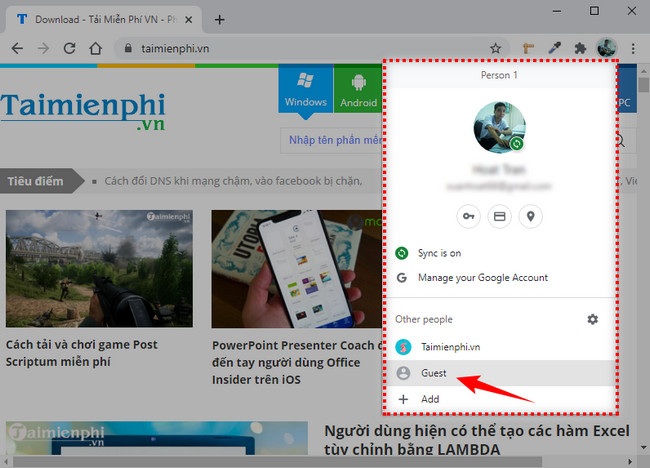Open manage people via the gear icon

pos(593,319)
